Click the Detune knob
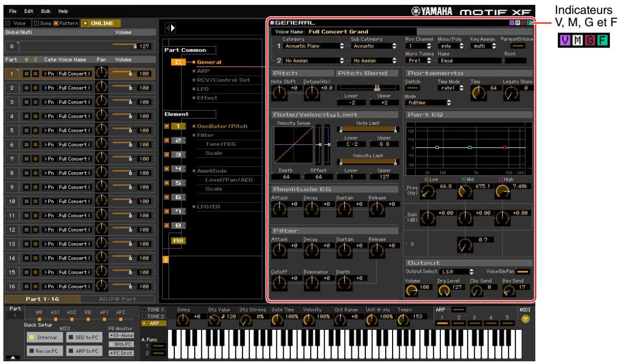Screen dimensions: 619x364 click(312, 93)
